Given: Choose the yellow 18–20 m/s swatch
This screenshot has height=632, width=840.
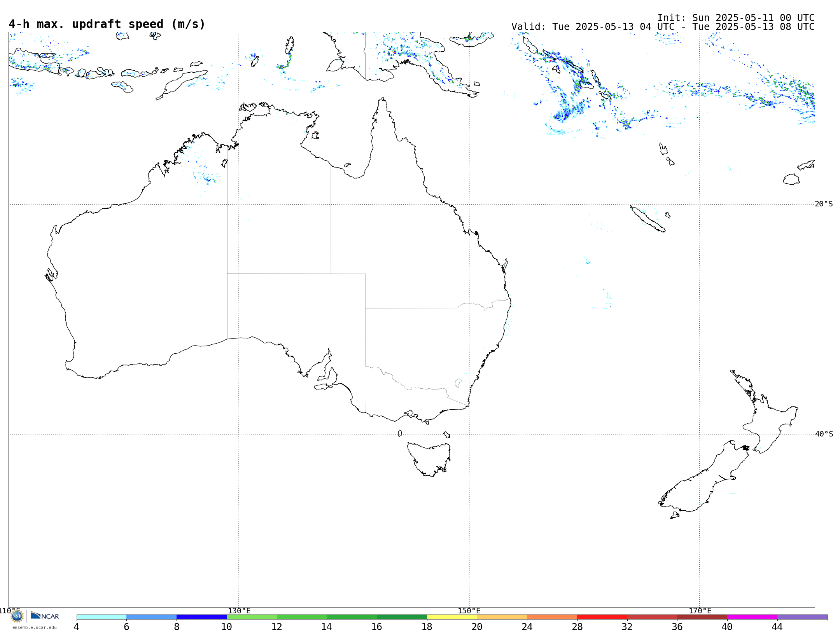Looking at the screenshot, I should point(452,617).
